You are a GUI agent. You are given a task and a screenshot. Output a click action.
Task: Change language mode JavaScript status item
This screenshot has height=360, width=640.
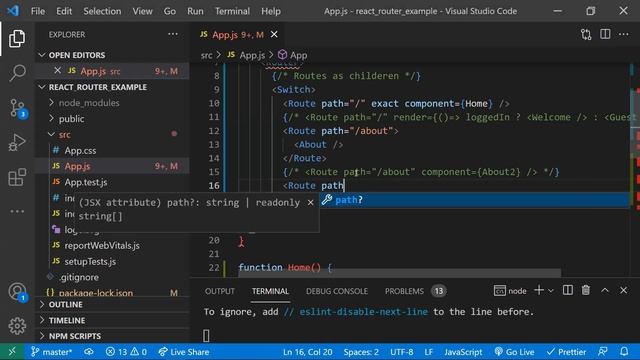tap(463, 351)
